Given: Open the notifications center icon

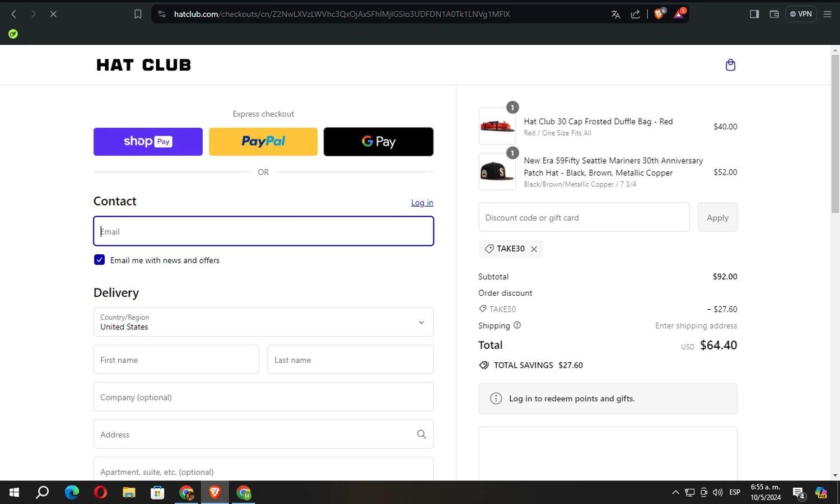Looking at the screenshot, I should coord(799,493).
